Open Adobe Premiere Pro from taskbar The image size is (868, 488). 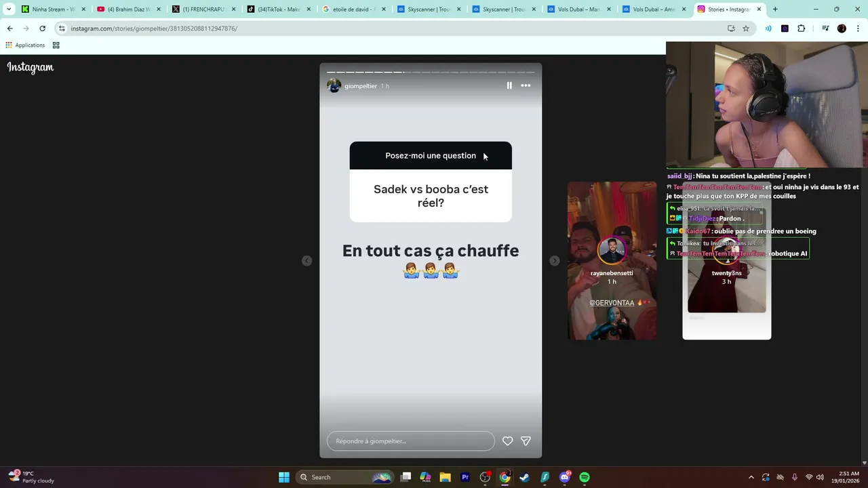point(465,477)
